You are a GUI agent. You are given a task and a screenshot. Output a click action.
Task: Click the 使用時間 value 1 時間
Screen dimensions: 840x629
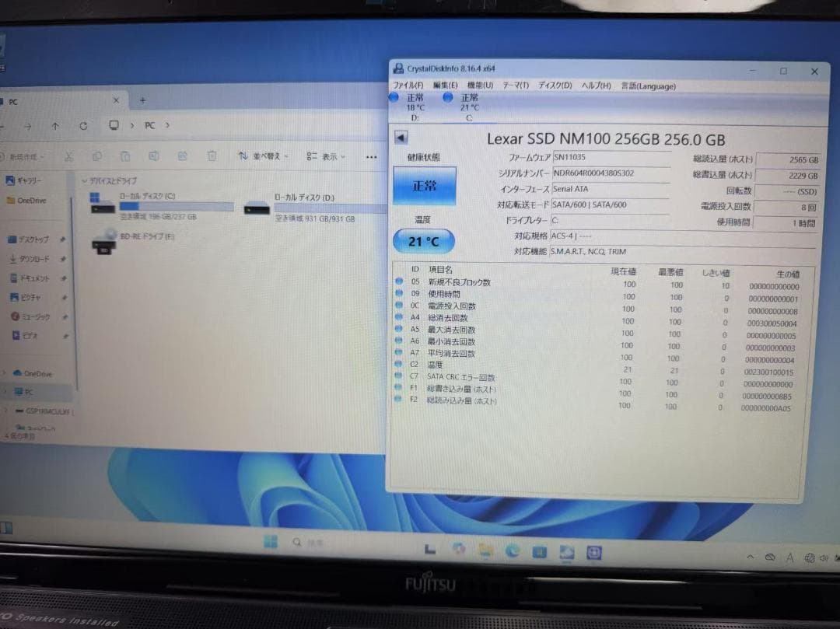click(x=786, y=222)
